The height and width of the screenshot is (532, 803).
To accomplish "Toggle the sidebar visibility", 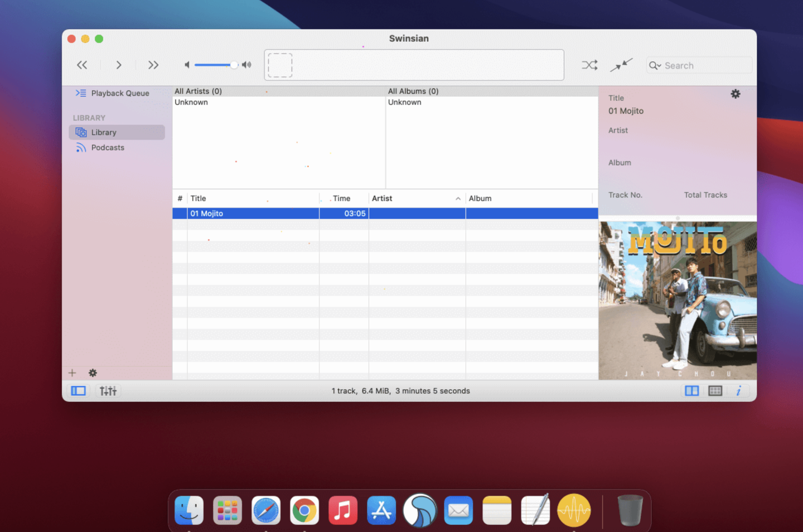I will pyautogui.click(x=78, y=390).
